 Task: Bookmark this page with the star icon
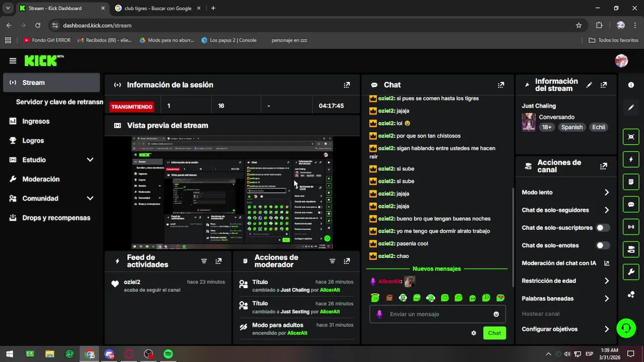[x=579, y=25]
